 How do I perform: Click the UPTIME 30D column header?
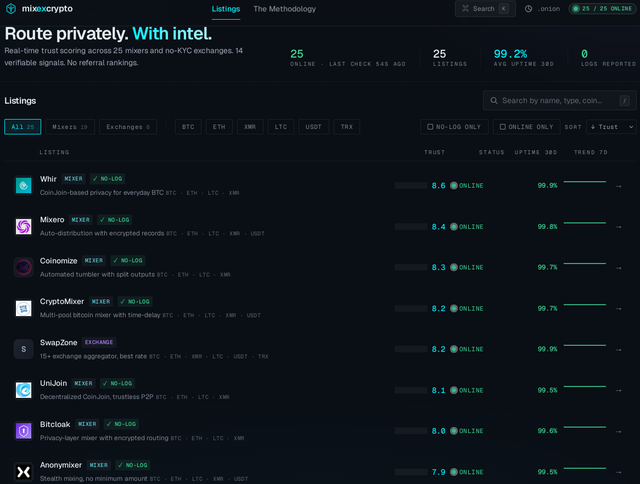[536, 152]
